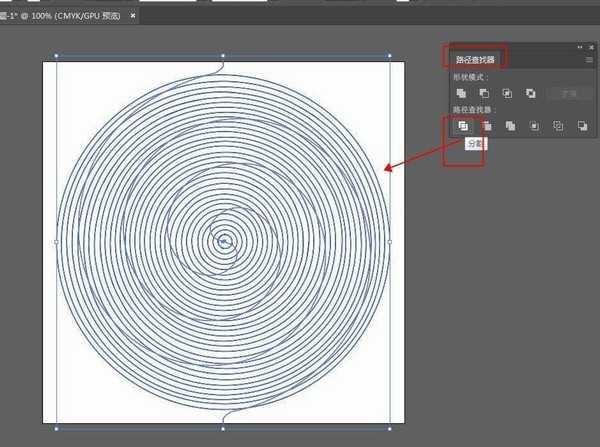Select the Intersect shape mode icon
This screenshot has height=447, width=600.
(509, 93)
